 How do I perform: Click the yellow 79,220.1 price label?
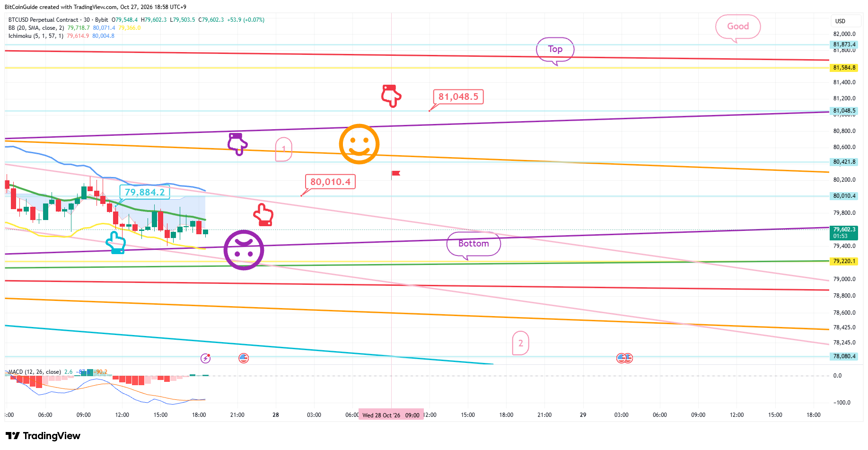tap(844, 261)
